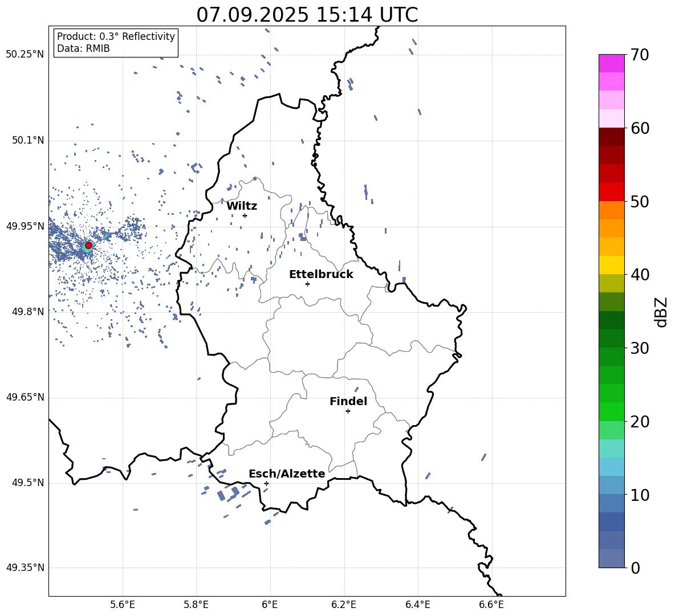Click the 60 colorbar tick value
The width and height of the screenshot is (675, 616).
(640, 128)
